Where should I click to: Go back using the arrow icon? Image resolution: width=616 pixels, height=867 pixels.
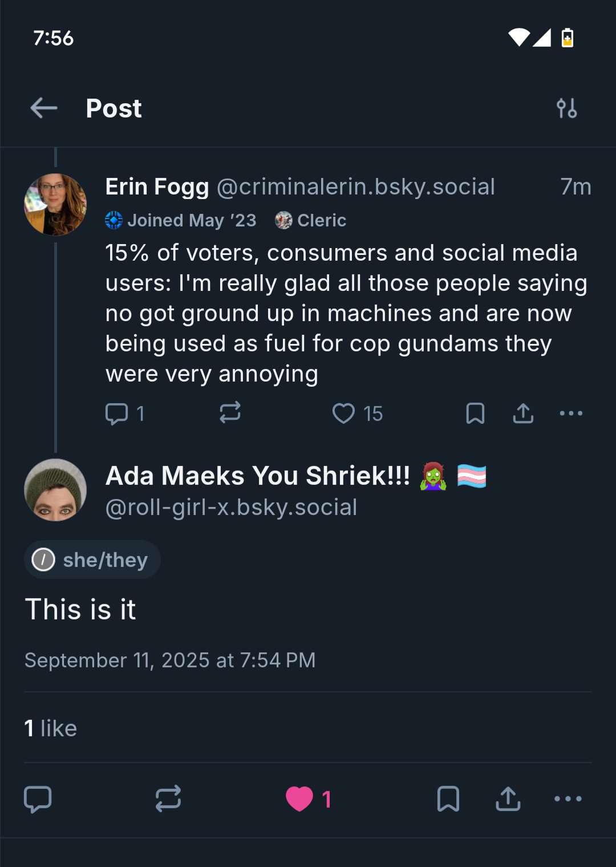[44, 108]
